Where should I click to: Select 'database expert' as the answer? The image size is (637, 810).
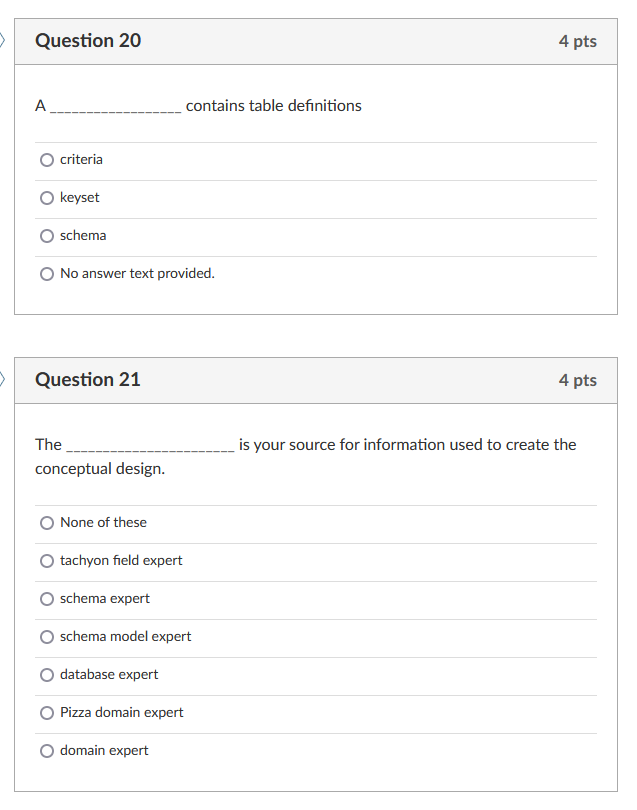(47, 675)
